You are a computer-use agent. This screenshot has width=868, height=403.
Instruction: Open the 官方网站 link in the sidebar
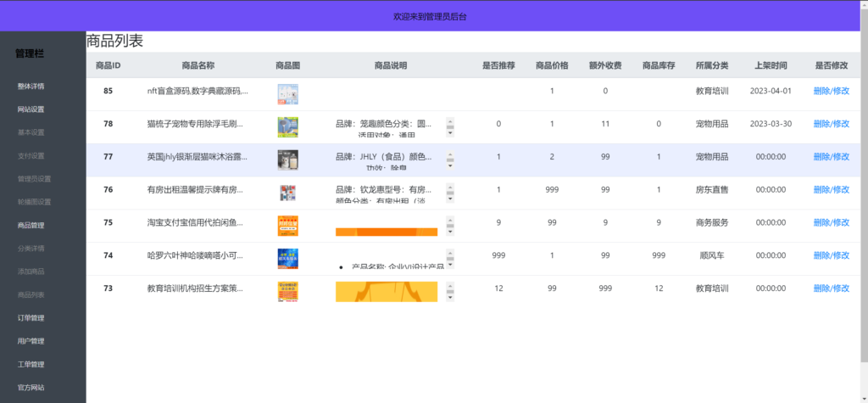coord(31,388)
